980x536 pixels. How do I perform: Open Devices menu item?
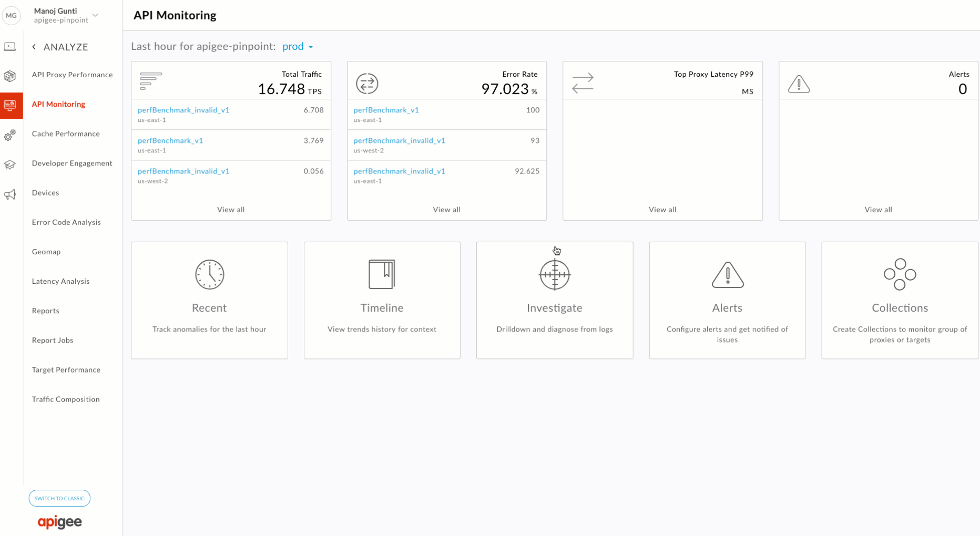pyautogui.click(x=45, y=193)
